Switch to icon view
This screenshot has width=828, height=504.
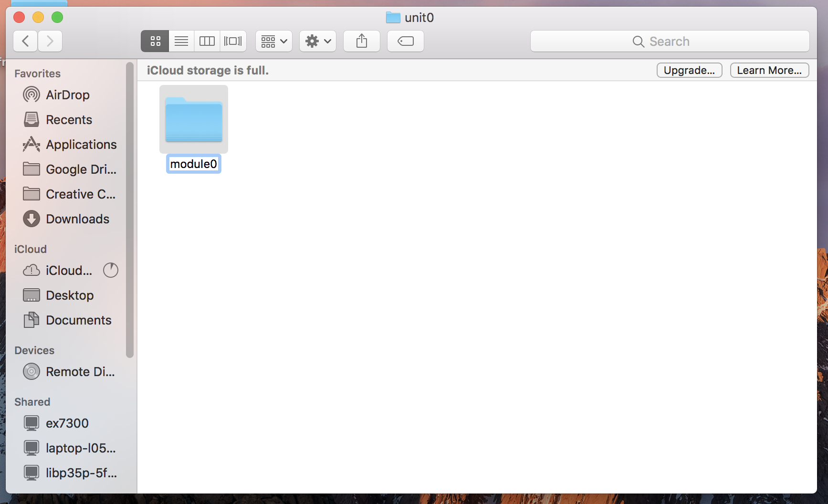[x=155, y=41]
